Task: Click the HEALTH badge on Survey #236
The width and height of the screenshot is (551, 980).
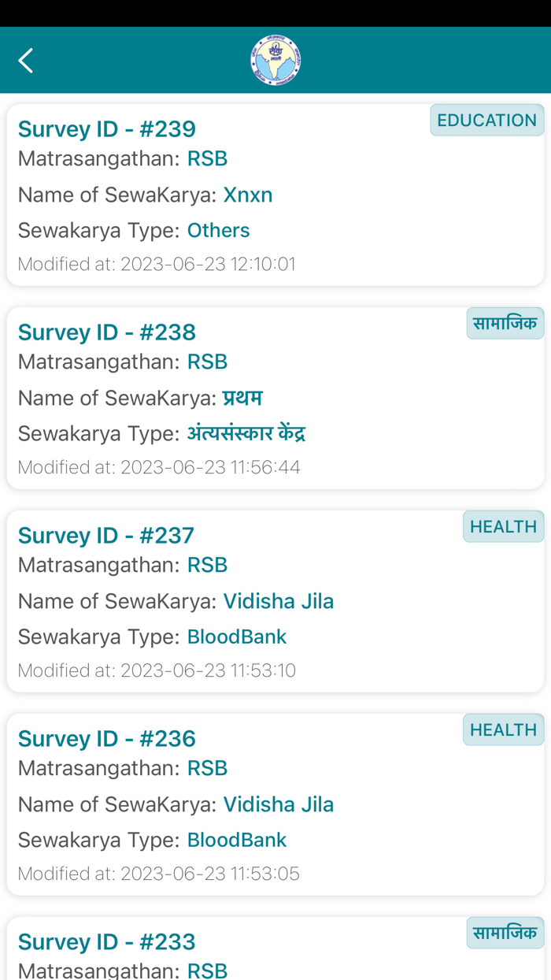Action: [x=503, y=729]
